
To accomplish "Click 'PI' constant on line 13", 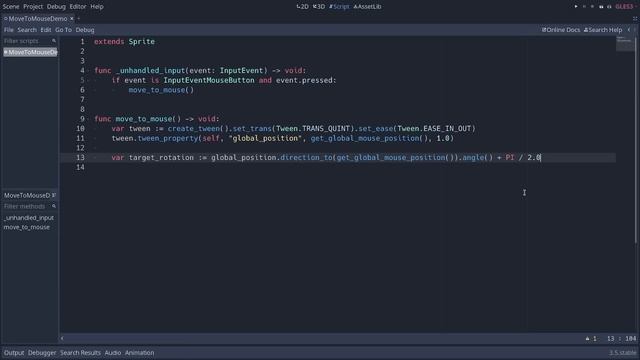I will pos(510,158).
